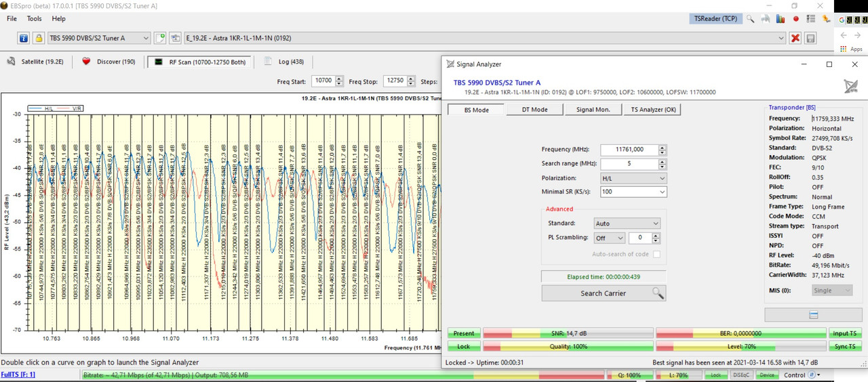The image size is (868, 382).
Task: Click the Frequency (MHz) 11761,000 input field
Action: (629, 149)
